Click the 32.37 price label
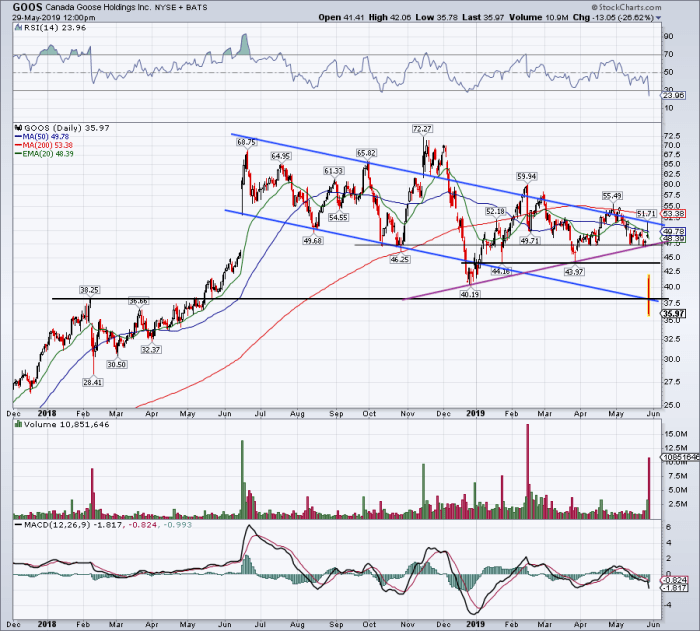This screenshot has width=700, height=631. [151, 349]
